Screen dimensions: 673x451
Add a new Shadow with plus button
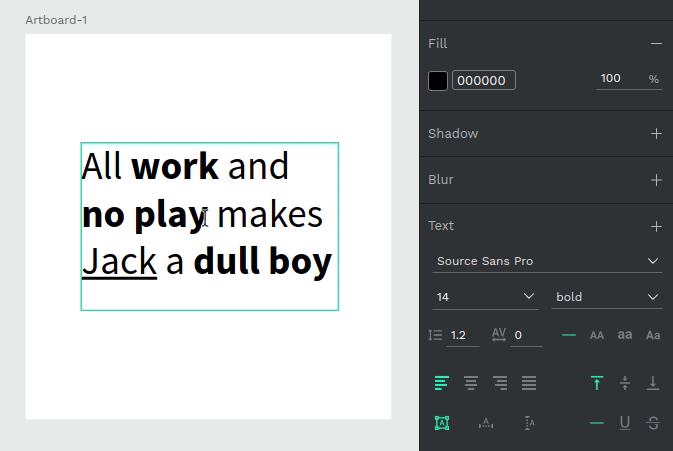[656, 134]
